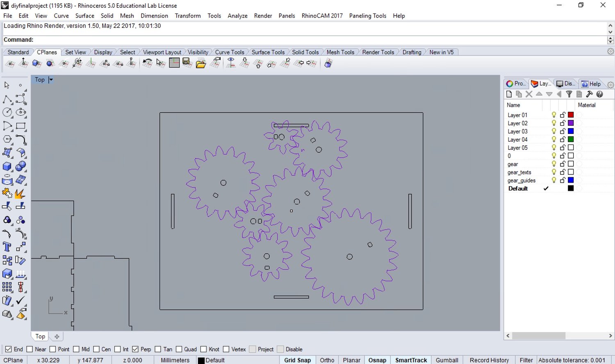Image resolution: width=615 pixels, height=364 pixels.
Task: Open the Millimeters units status pane
Action: point(175,360)
